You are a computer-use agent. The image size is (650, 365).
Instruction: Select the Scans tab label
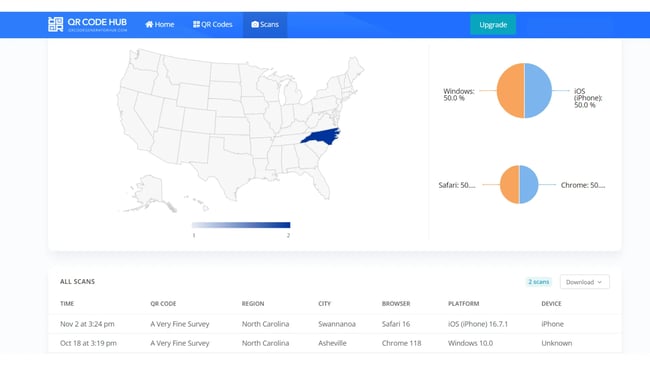269,24
